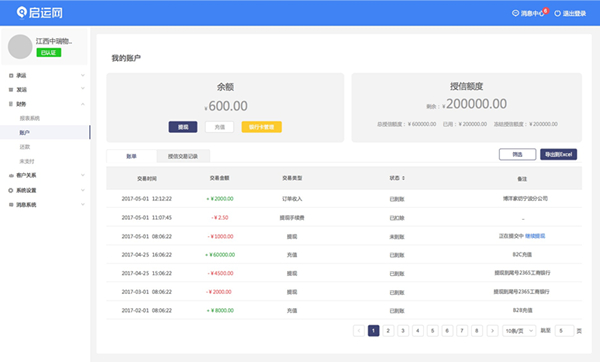Open the 消息中心 message center icon

point(515,13)
